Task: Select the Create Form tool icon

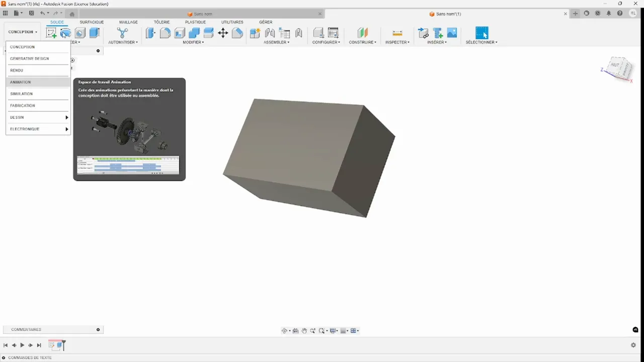Action: [65, 33]
